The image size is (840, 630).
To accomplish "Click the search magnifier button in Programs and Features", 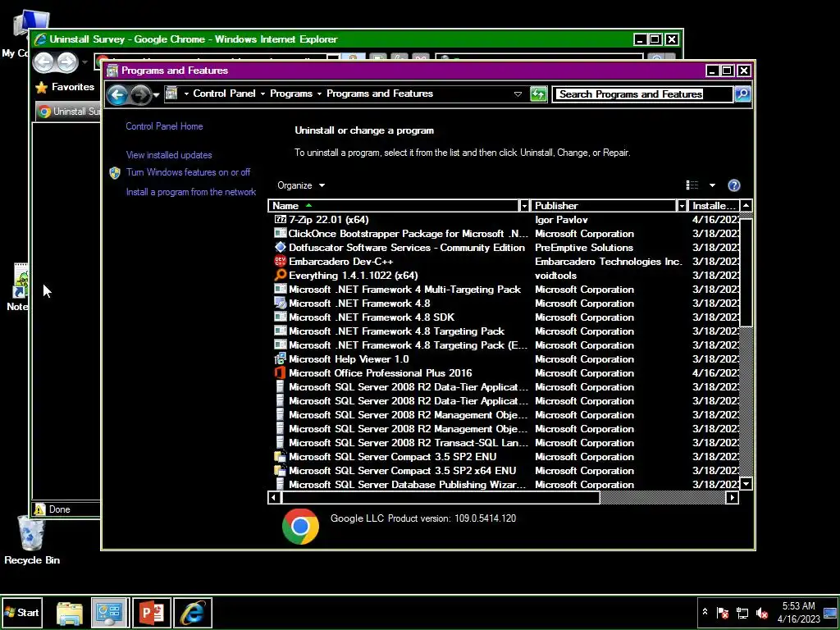I will point(742,94).
